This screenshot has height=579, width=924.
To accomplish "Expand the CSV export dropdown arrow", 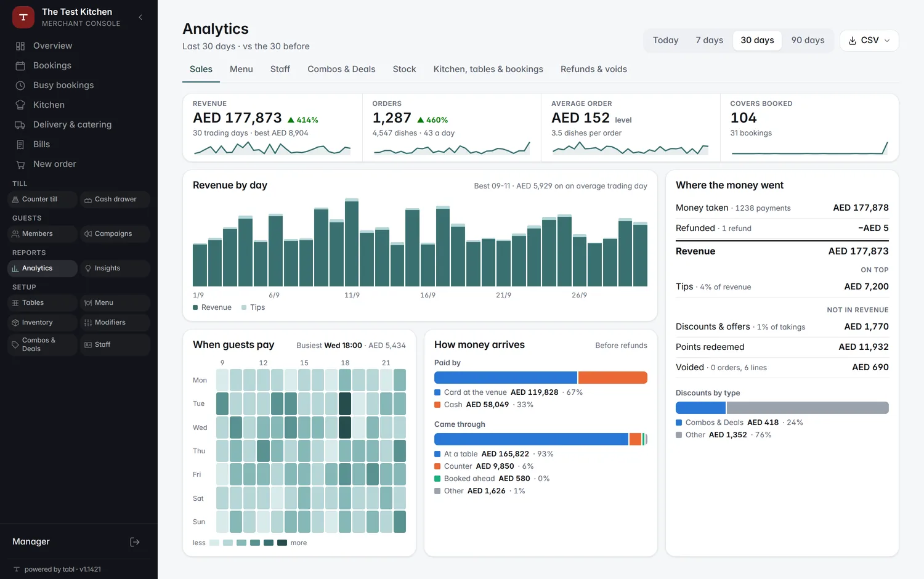I will click(x=887, y=41).
